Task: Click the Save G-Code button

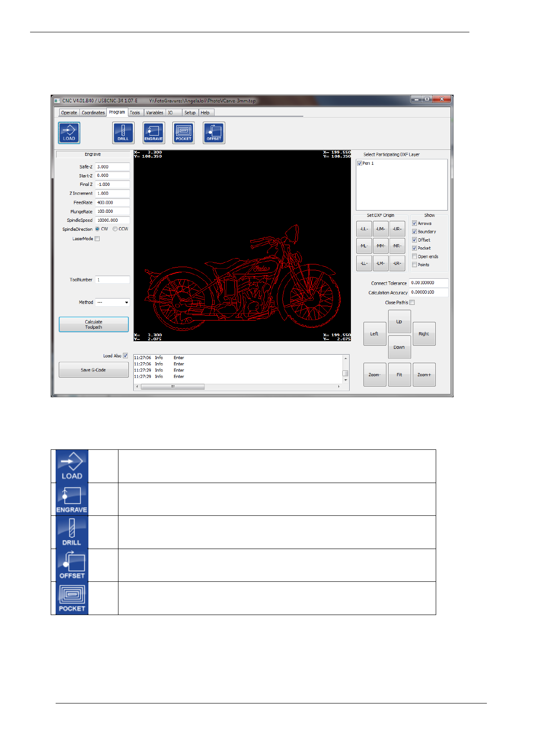Action: point(94,370)
